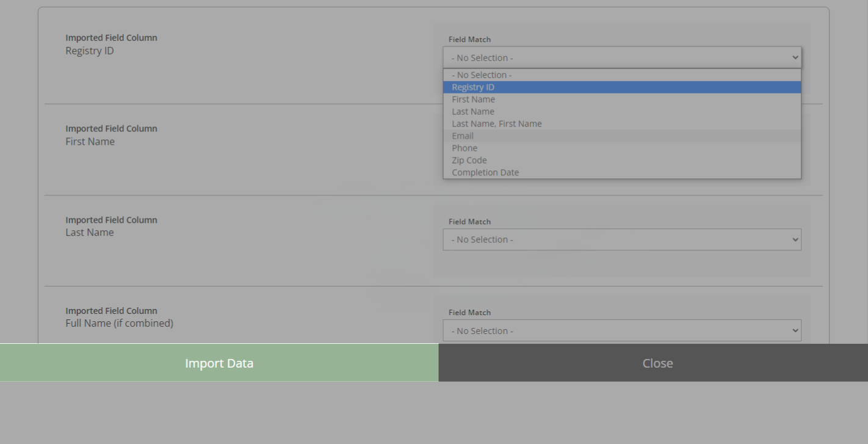The image size is (868, 444).
Task: Choose '- No Selection -' in the open list
Action: coord(622,75)
